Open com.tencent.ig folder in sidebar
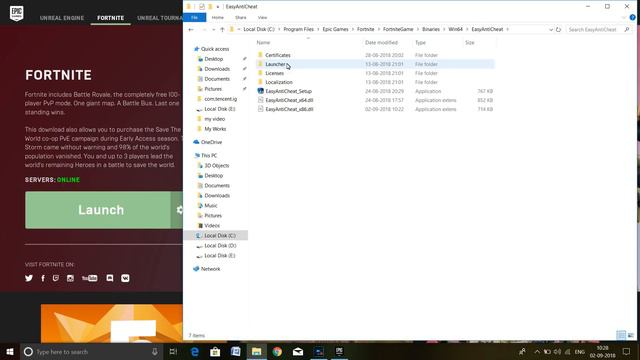Screen dimensions: 640x360 (220, 99)
